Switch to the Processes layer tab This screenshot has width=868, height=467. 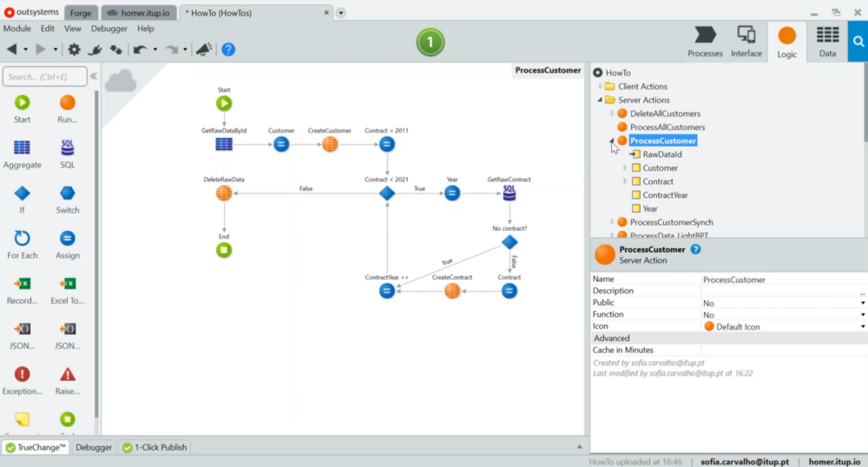tap(705, 42)
